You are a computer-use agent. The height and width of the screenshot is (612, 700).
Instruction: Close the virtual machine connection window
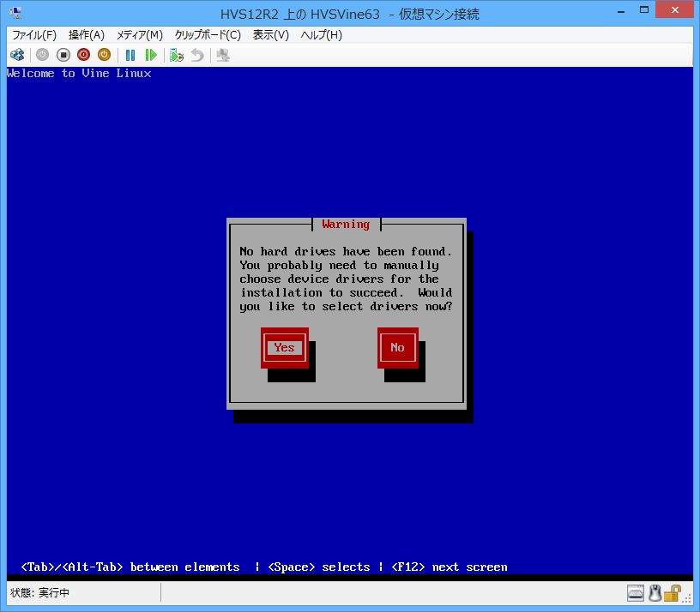coord(674,9)
